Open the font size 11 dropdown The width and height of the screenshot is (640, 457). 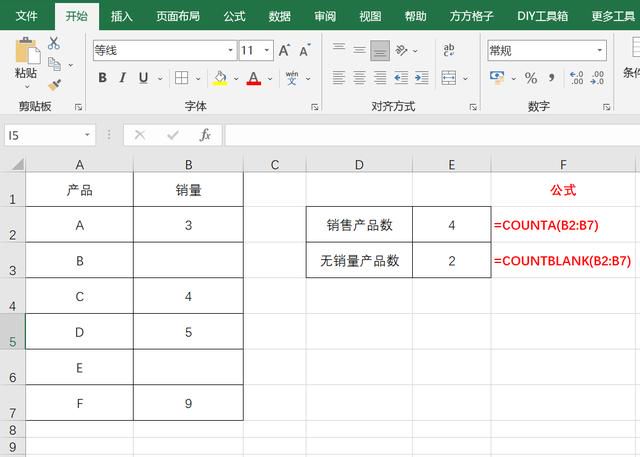(267, 51)
